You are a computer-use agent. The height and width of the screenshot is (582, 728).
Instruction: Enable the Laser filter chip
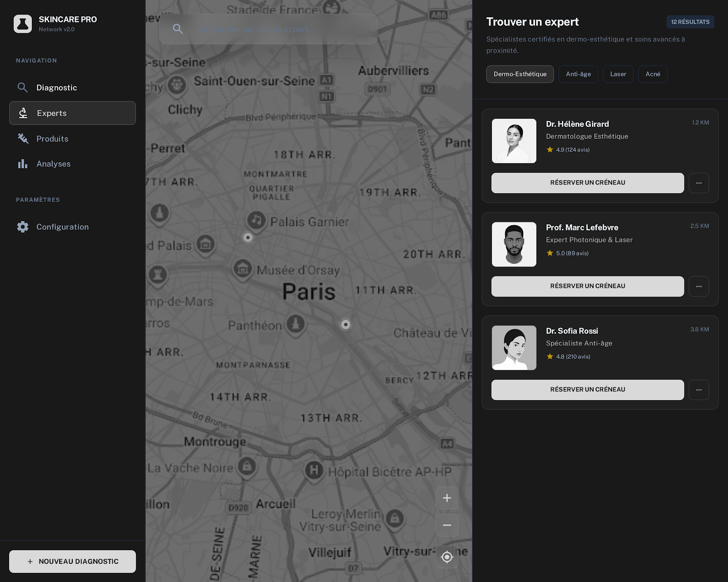coord(618,74)
